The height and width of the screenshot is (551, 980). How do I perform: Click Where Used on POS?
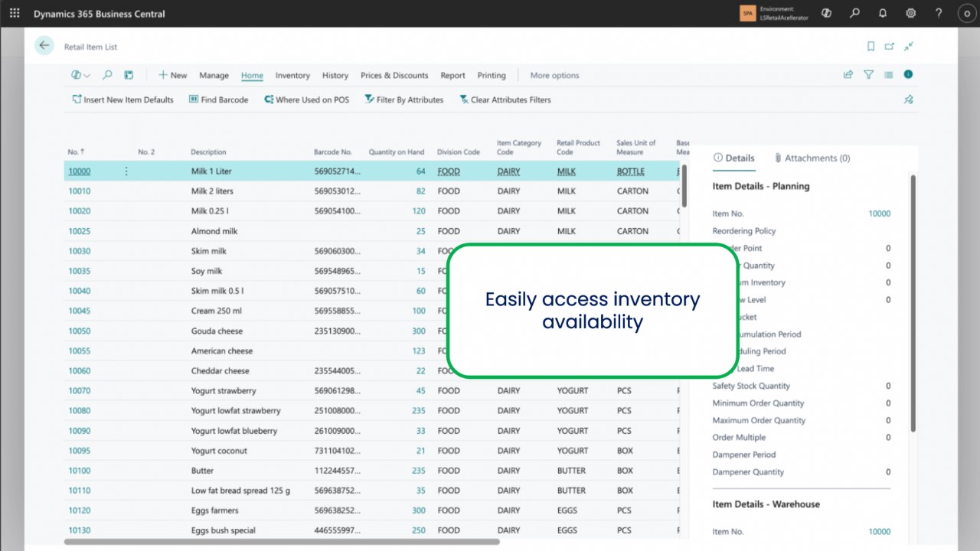pyautogui.click(x=306, y=99)
